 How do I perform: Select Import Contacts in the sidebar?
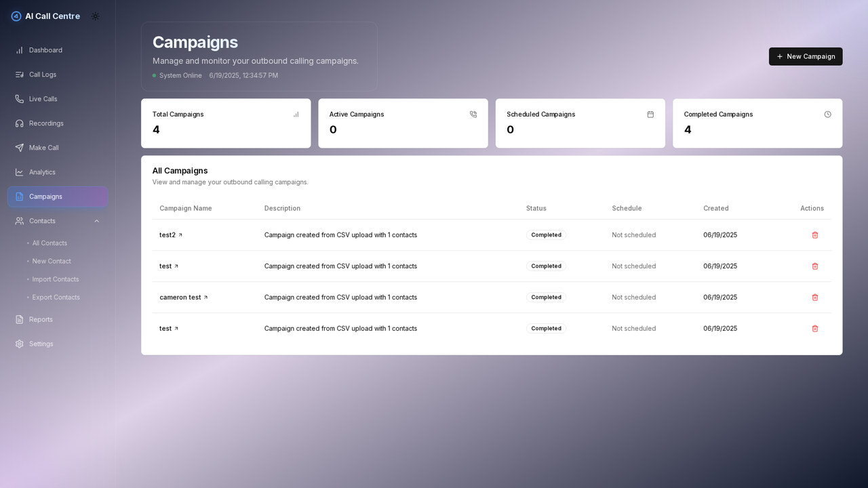[56, 279]
